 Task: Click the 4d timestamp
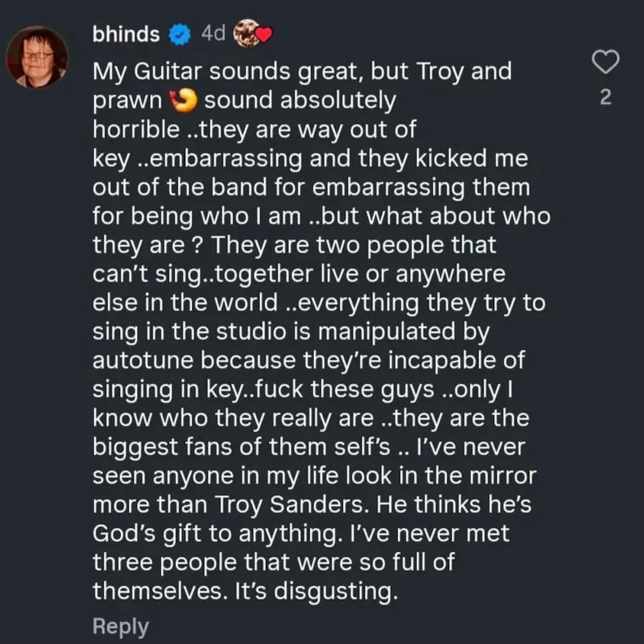(212, 34)
